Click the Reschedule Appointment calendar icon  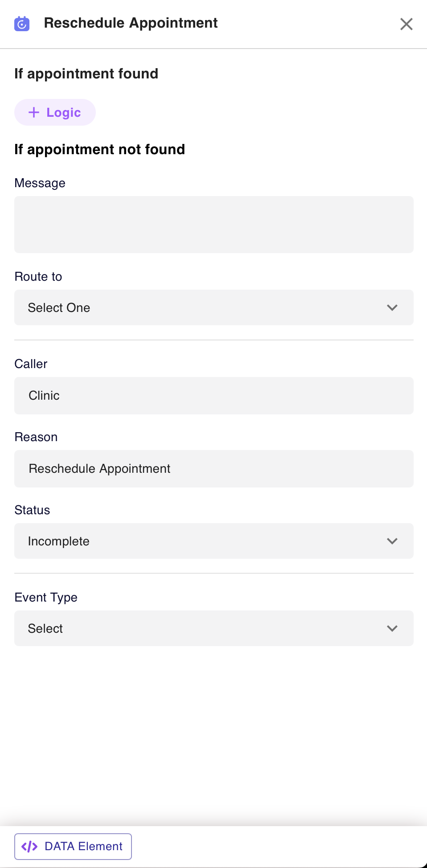[22, 24]
